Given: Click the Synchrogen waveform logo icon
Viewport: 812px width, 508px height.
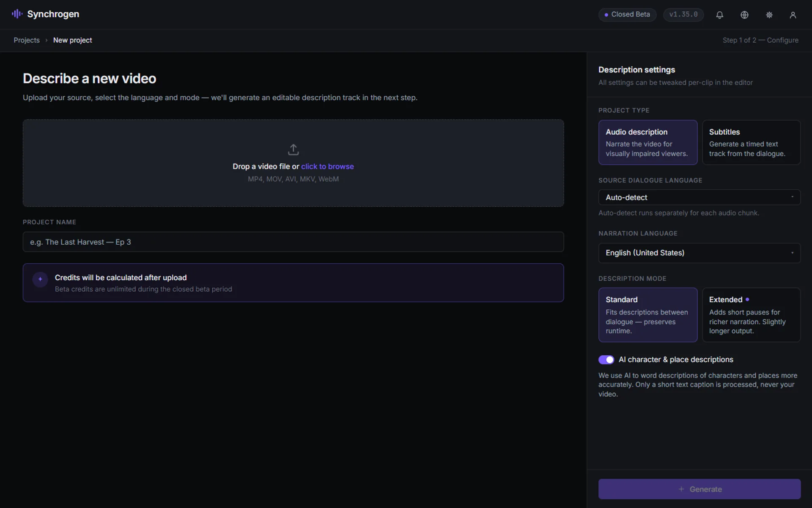Looking at the screenshot, I should tap(17, 14).
